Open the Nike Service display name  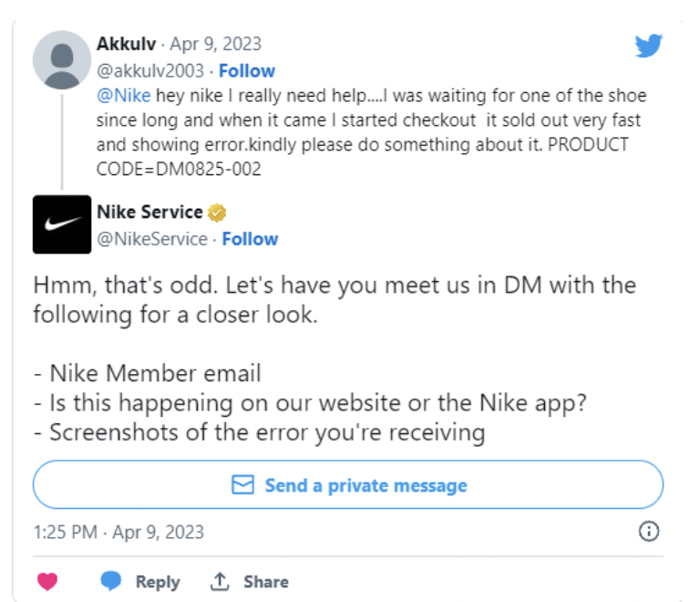149,213
